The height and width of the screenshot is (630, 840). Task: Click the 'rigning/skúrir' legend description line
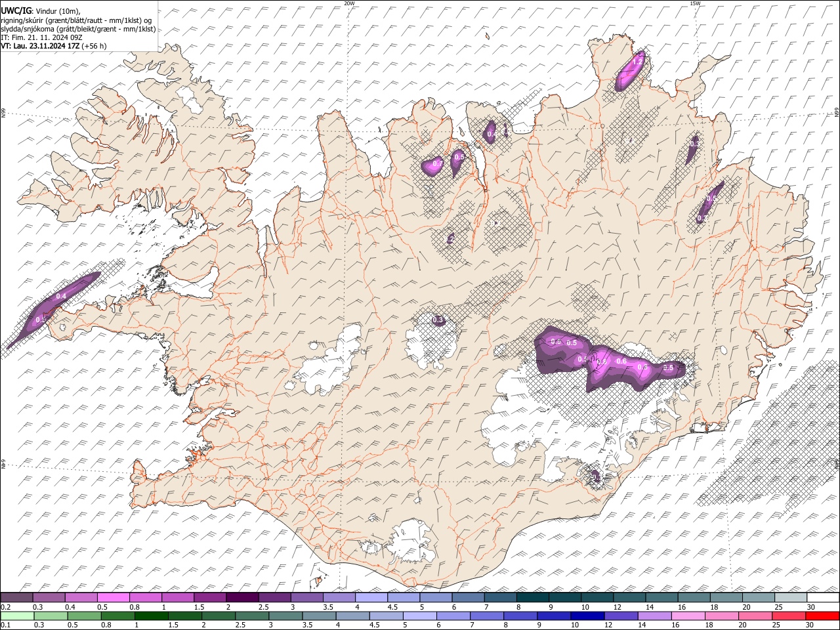click(75, 20)
